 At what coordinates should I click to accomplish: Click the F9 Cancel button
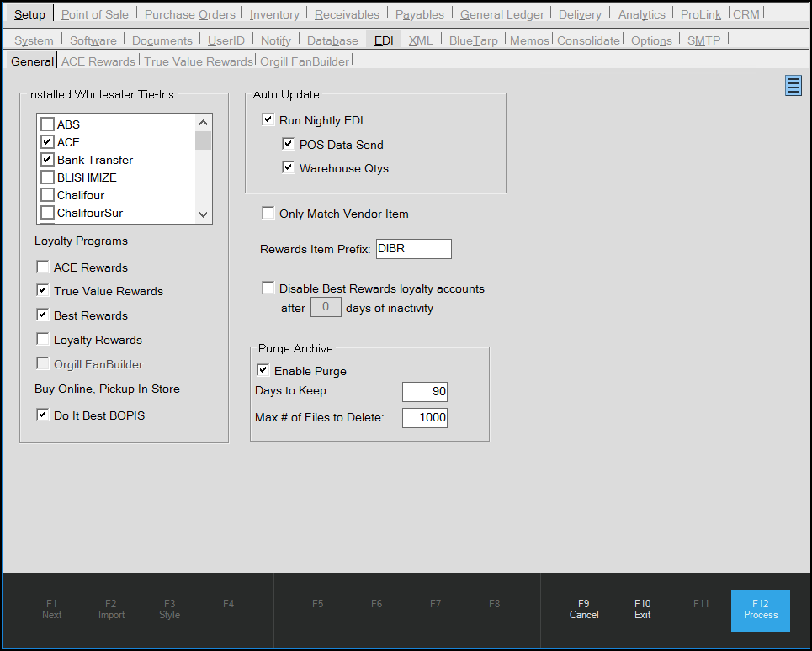click(583, 609)
